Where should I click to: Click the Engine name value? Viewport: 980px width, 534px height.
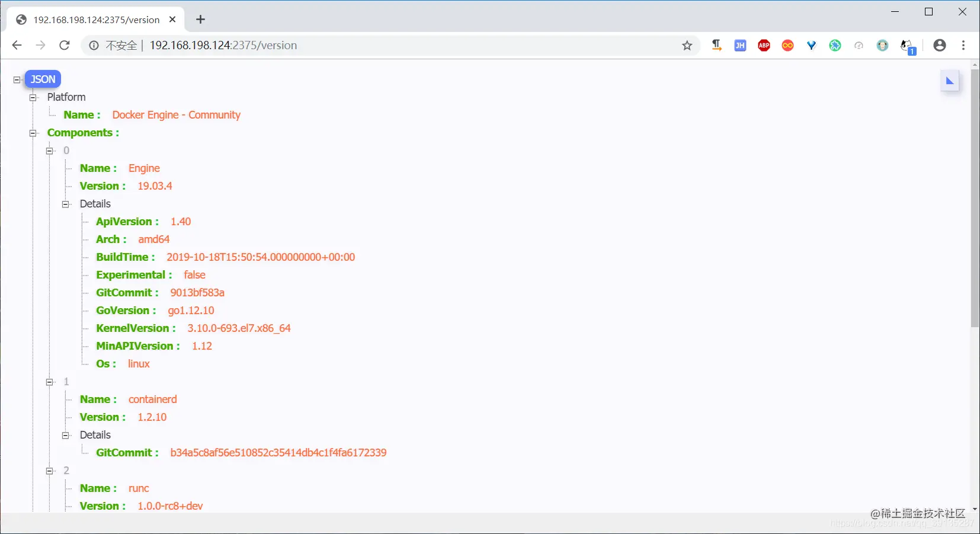[x=144, y=168]
